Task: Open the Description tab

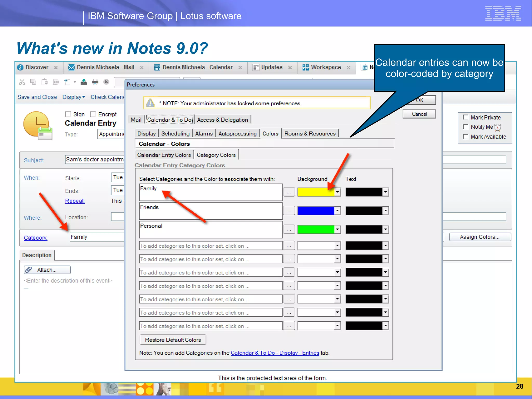Action: pyautogui.click(x=37, y=255)
